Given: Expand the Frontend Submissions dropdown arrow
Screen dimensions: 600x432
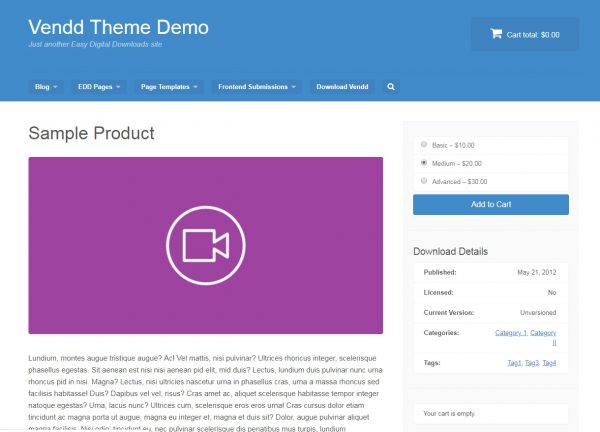Looking at the screenshot, I should [293, 87].
